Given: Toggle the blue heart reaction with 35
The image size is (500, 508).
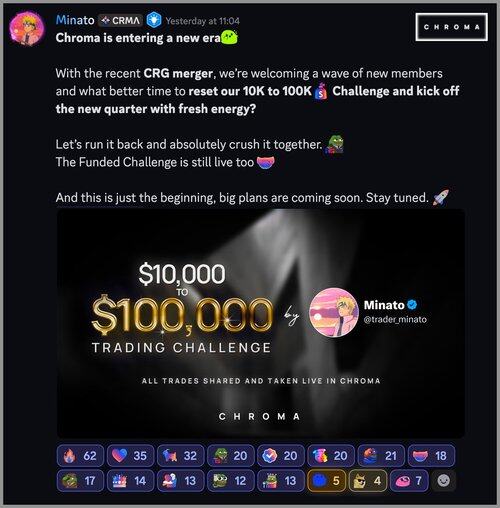Looking at the screenshot, I should (x=131, y=455).
